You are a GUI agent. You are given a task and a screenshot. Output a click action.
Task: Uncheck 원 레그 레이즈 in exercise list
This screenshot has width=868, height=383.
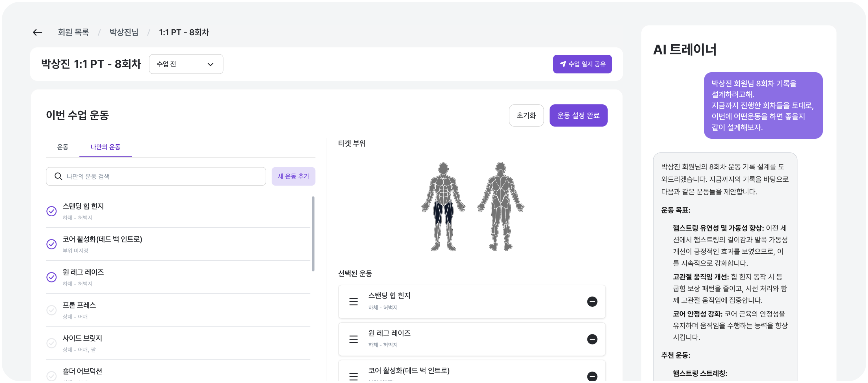[x=51, y=277]
